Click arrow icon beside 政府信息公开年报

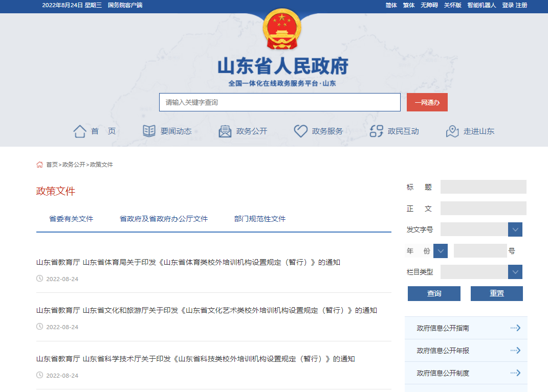point(515,351)
